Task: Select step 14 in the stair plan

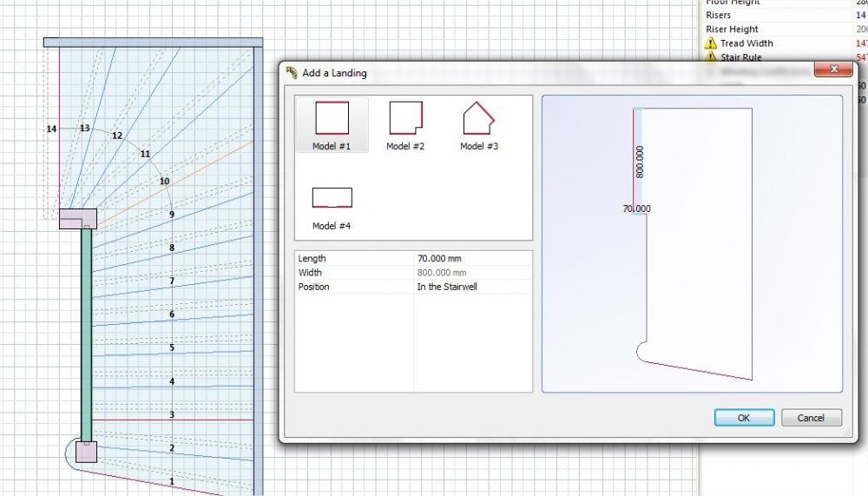Action: coord(51,129)
